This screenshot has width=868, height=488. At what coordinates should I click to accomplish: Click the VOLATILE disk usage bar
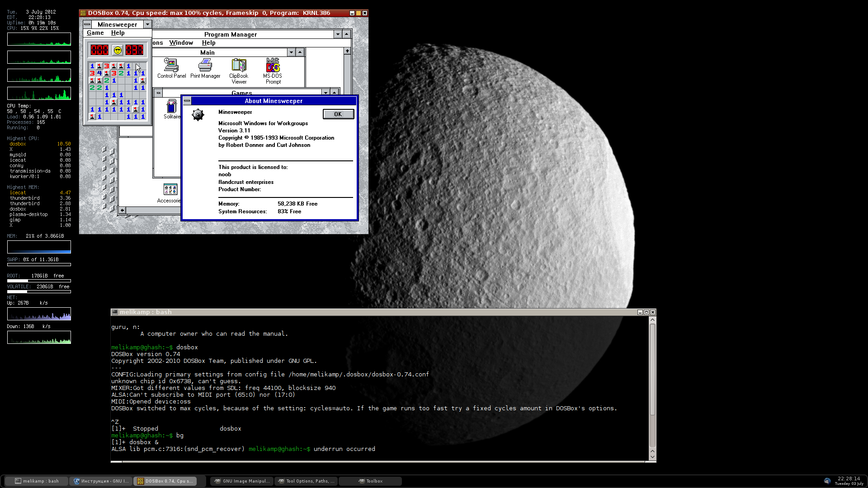[x=39, y=292]
